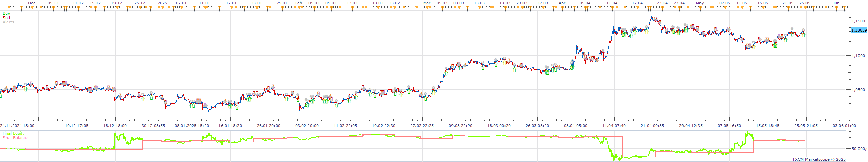Image resolution: width=868 pixels, height=162 pixels.
Task: Click the current price tag 1,13639
Action: 858,30
